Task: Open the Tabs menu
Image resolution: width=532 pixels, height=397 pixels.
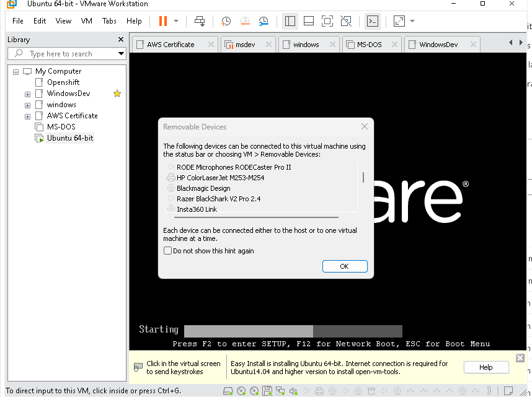Action: point(109,21)
